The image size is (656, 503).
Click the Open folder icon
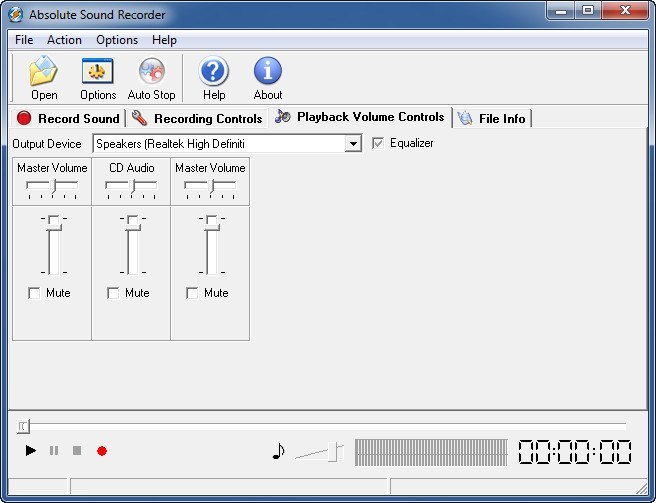click(44, 71)
